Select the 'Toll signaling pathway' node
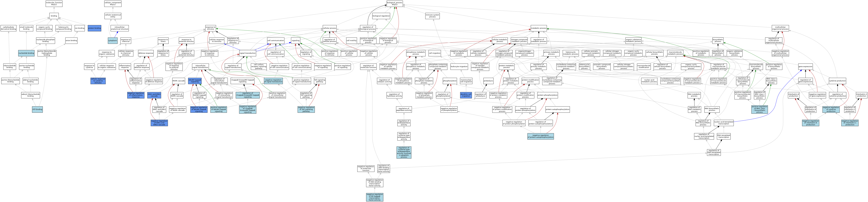Viewport: 868px width, 202px height. (x=320, y=81)
